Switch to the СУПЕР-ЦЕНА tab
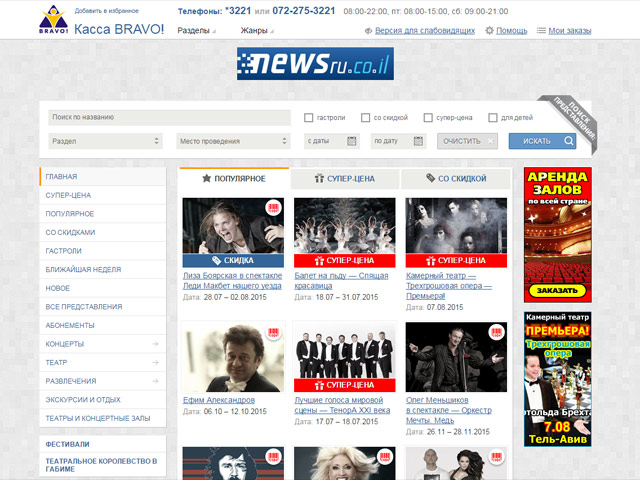The image size is (640, 480). (345, 178)
